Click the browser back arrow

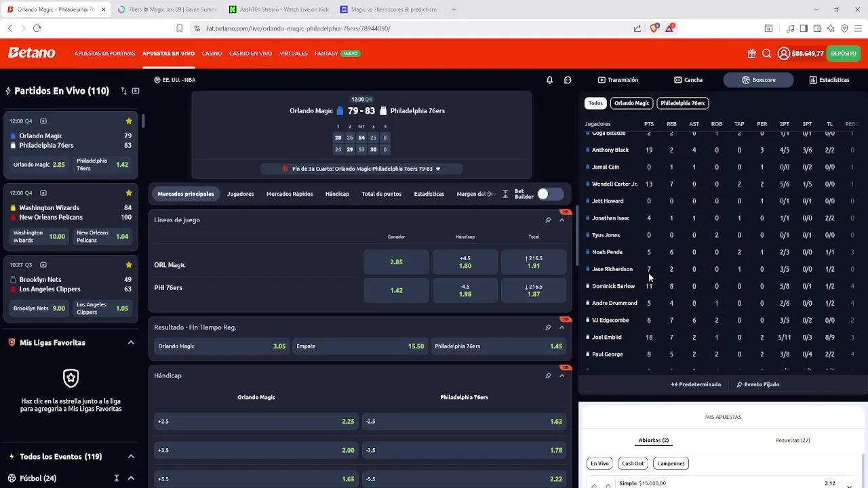click(x=9, y=28)
